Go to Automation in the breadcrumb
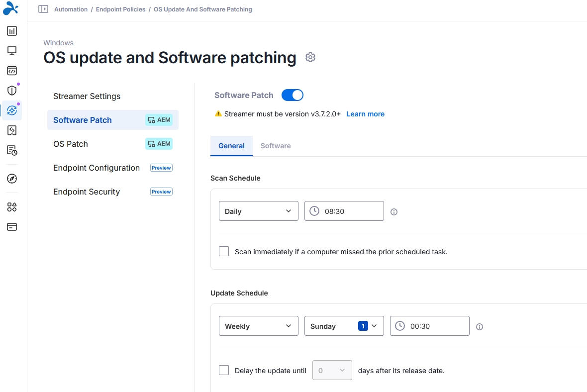587x392 pixels. pos(71,9)
